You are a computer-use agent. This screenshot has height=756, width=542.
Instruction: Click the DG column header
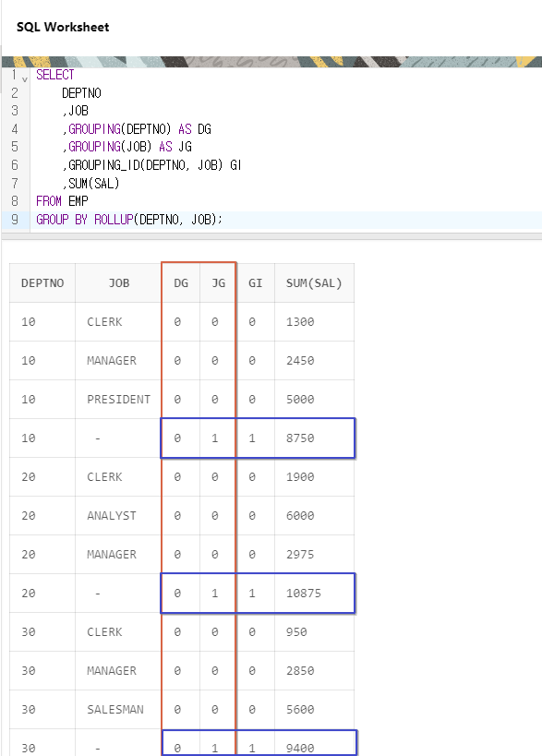point(181,283)
